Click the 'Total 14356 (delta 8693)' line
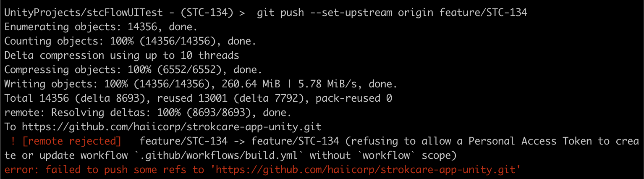 [198, 99]
